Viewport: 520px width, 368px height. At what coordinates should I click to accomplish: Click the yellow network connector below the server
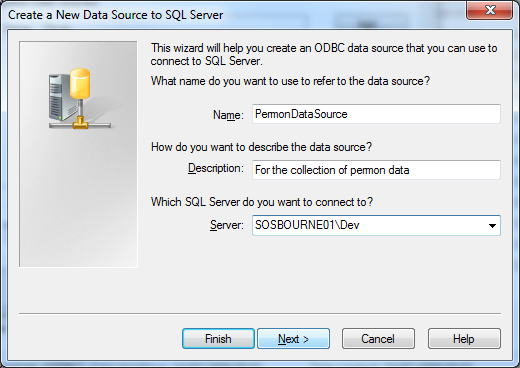[80, 123]
